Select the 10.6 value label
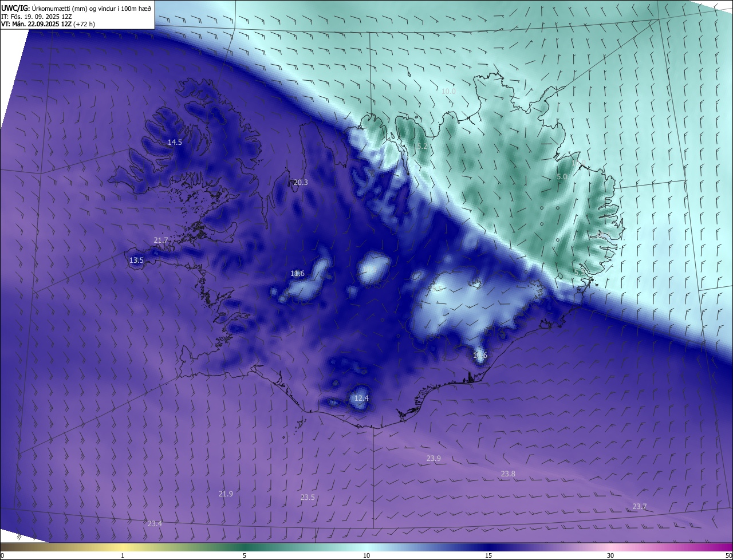This screenshot has width=733, height=560. (x=480, y=355)
